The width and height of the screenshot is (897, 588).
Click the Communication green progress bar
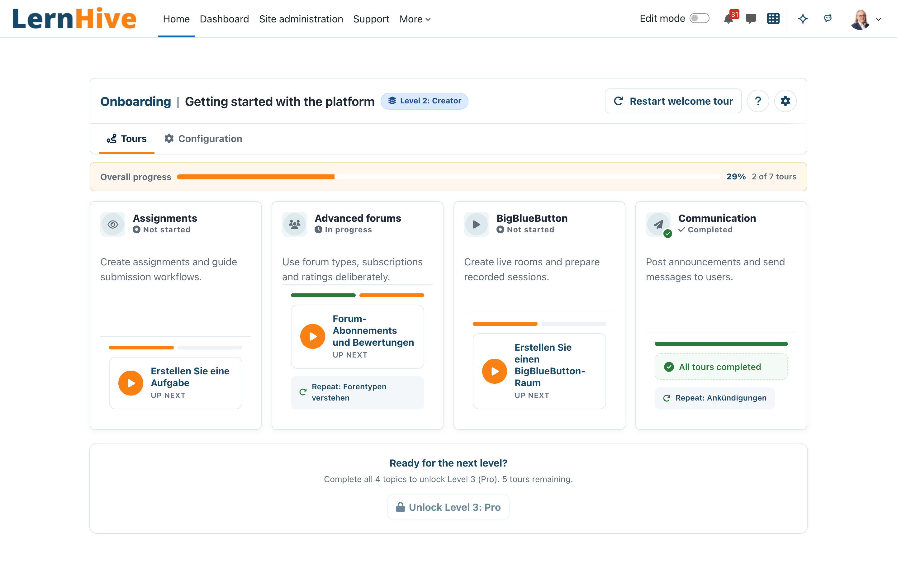(x=721, y=344)
